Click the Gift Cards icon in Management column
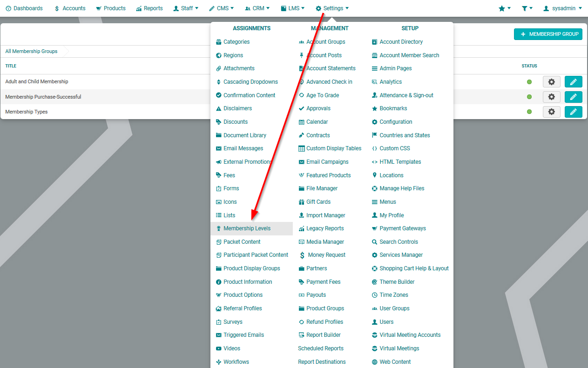 pyautogui.click(x=302, y=202)
